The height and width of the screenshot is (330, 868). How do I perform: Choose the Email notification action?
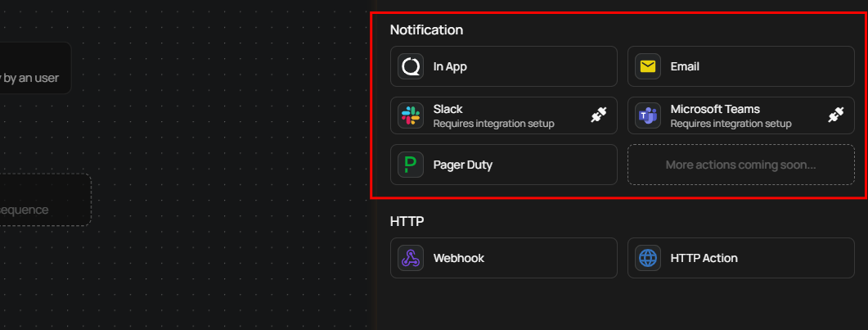pos(740,66)
